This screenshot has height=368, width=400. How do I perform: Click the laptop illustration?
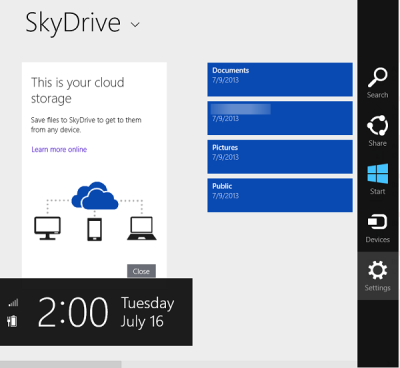(142, 229)
